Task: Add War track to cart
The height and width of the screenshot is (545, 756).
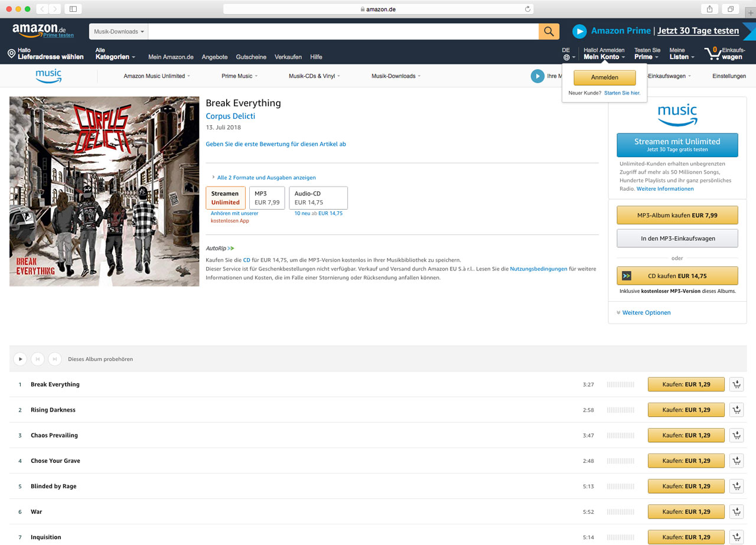Action: (x=737, y=511)
